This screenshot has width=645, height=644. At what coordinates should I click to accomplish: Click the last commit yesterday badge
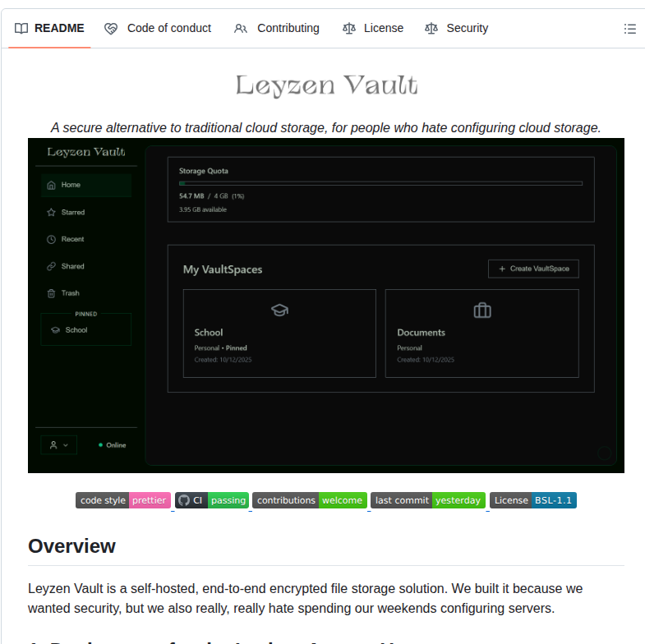428,500
